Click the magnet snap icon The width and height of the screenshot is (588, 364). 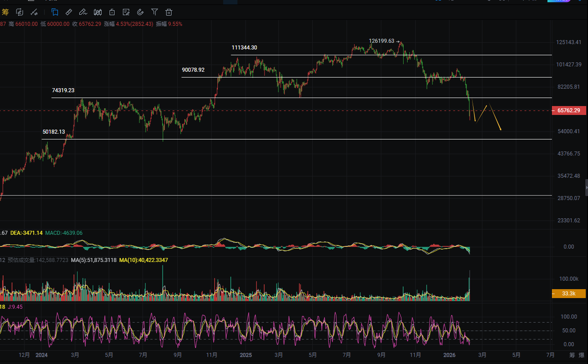(140, 12)
